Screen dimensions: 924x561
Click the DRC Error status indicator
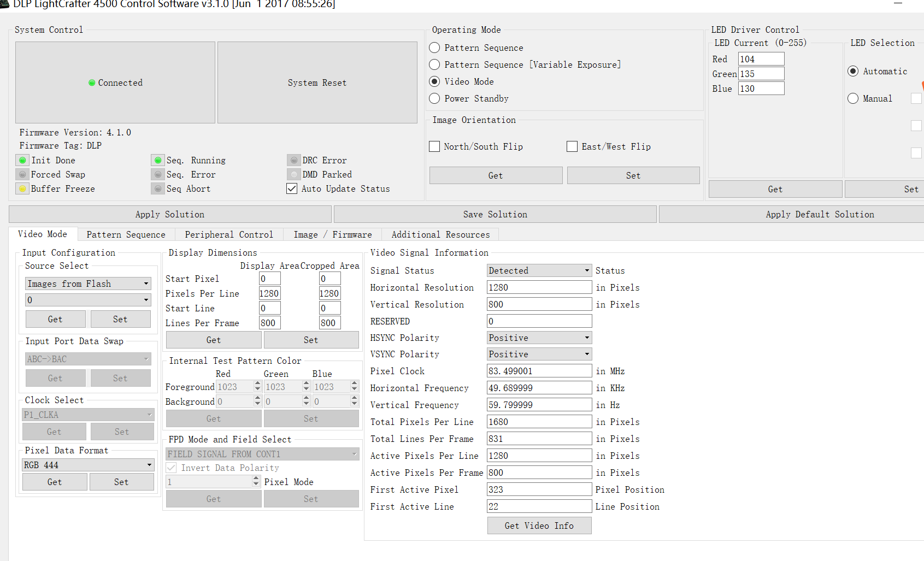click(x=294, y=161)
